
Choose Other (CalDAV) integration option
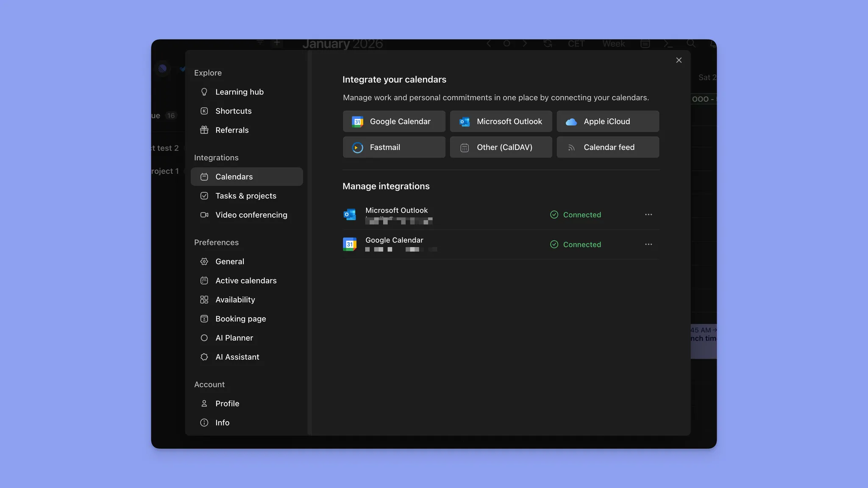coord(501,147)
